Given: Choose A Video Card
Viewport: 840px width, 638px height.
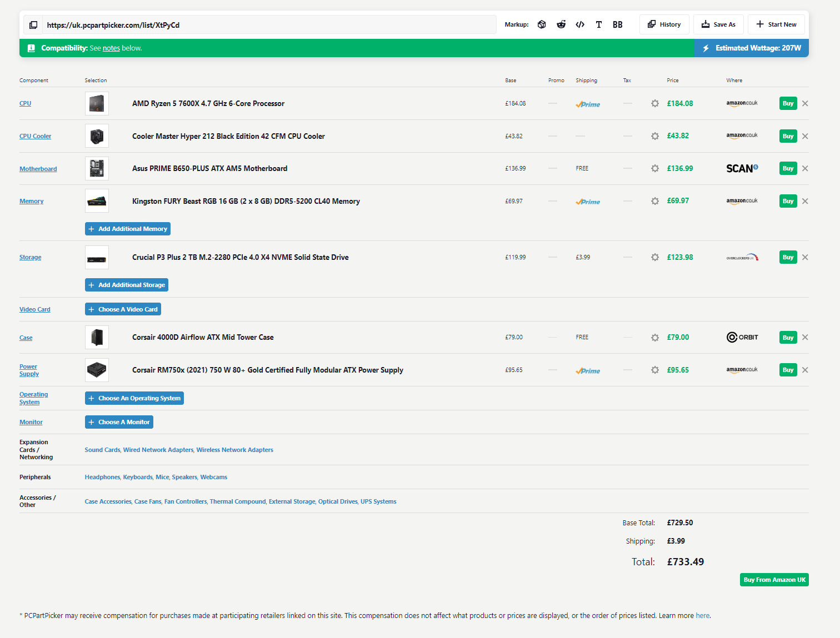Looking at the screenshot, I should 123,309.
